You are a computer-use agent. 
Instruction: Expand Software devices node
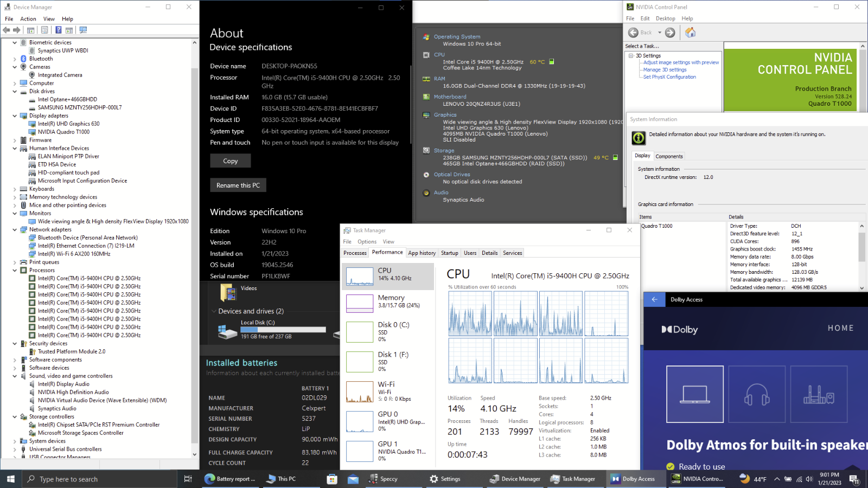[15, 368]
